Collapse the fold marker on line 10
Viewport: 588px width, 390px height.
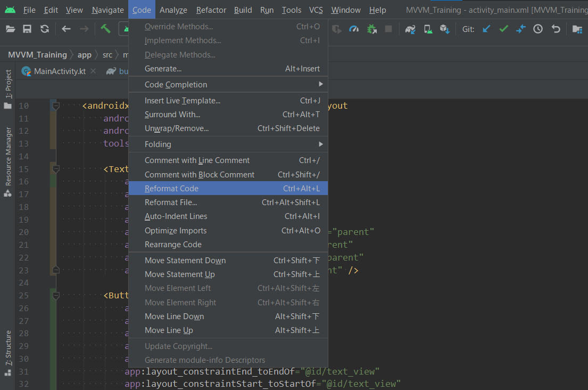56,106
